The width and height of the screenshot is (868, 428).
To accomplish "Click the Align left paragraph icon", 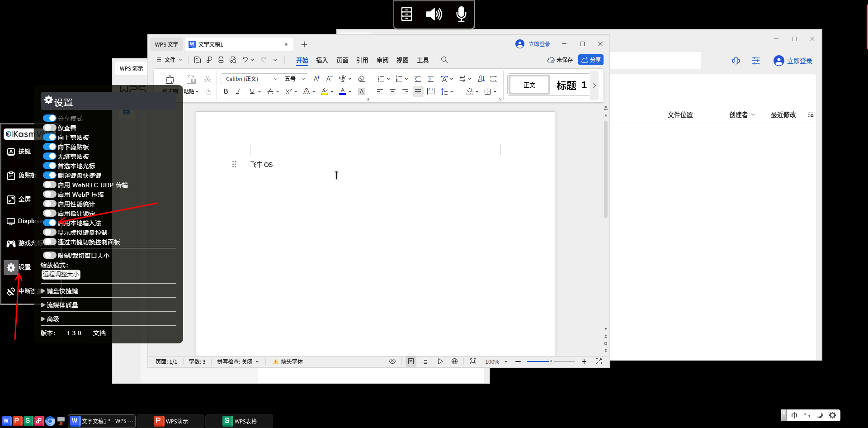I will (380, 91).
